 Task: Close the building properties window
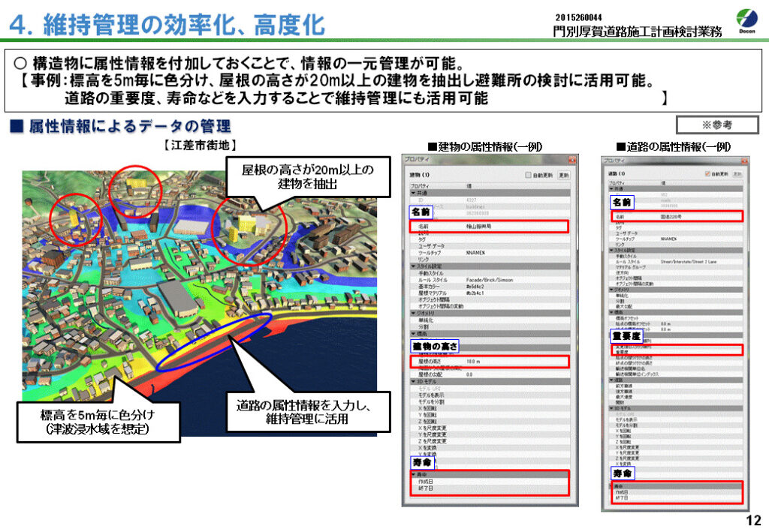click(x=571, y=160)
